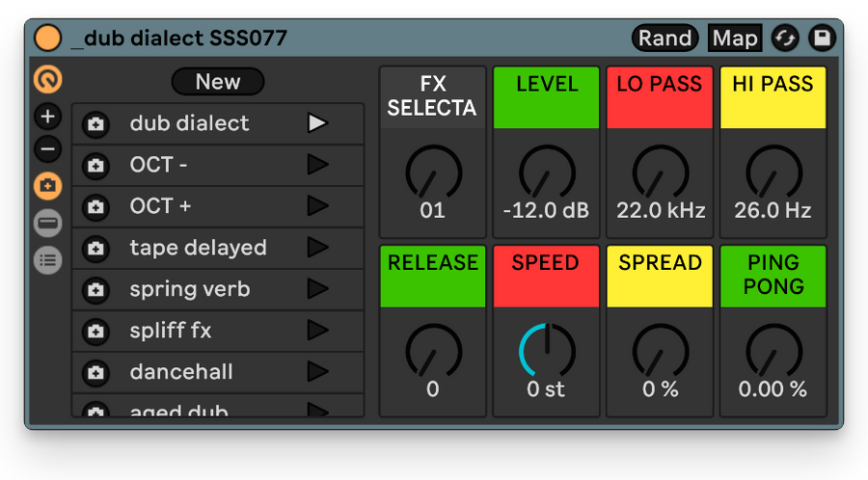The image size is (868, 480).
Task: Click the yellow SPREAD macro label
Action: pos(660,277)
